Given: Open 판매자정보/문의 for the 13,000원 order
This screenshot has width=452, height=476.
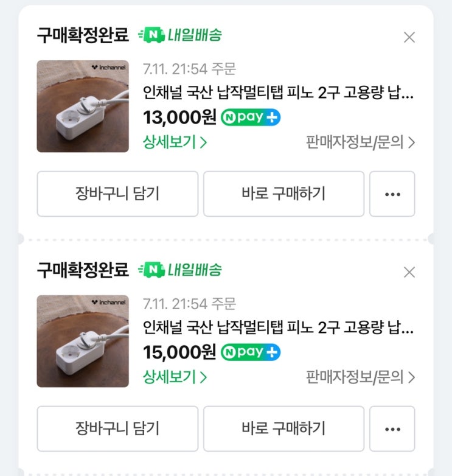Looking at the screenshot, I should [x=360, y=142].
